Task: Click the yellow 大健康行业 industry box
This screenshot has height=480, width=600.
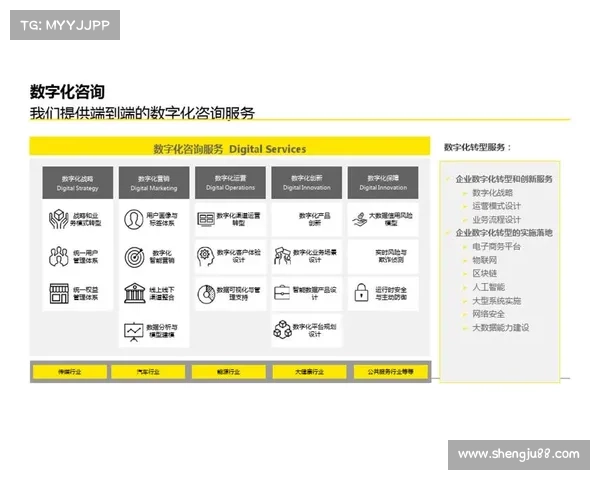Action: pos(310,372)
